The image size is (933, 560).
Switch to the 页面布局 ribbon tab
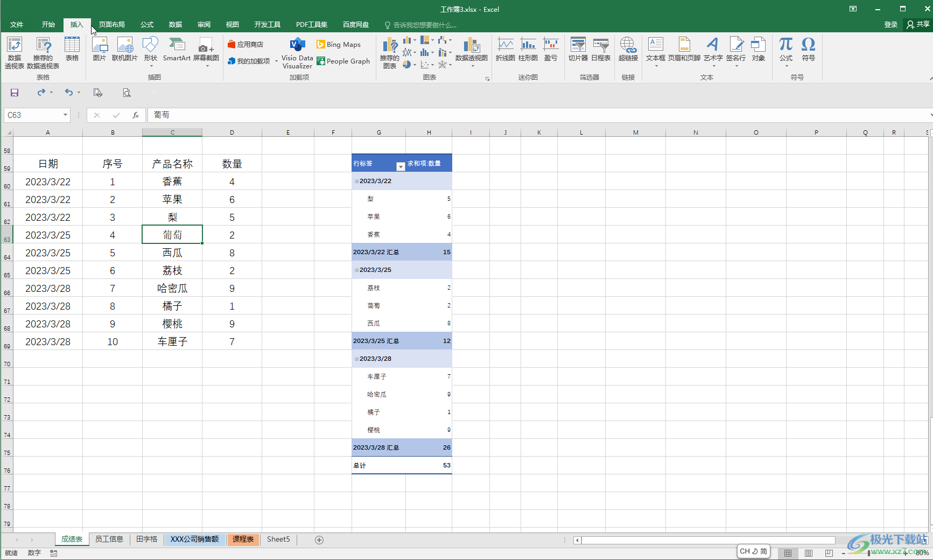pyautogui.click(x=112, y=25)
